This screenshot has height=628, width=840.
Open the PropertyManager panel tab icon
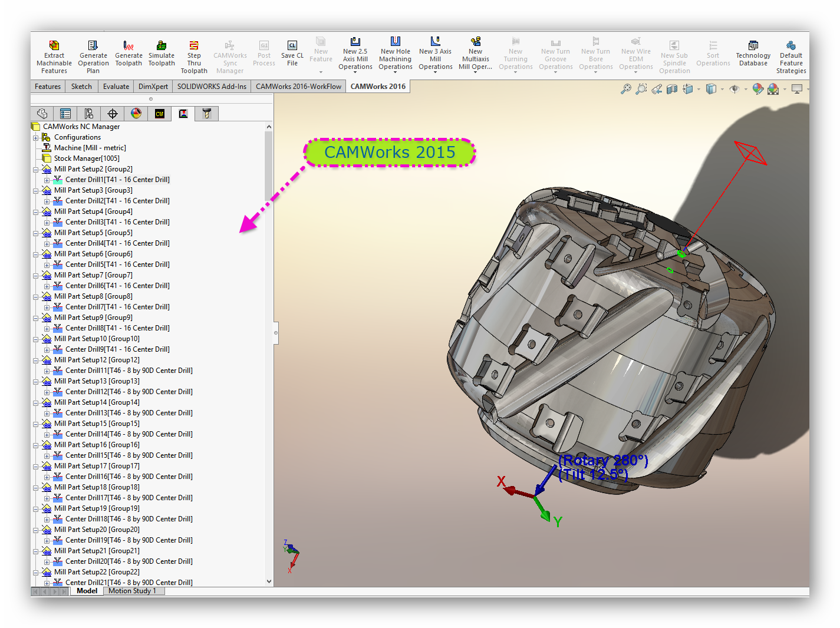click(x=65, y=114)
